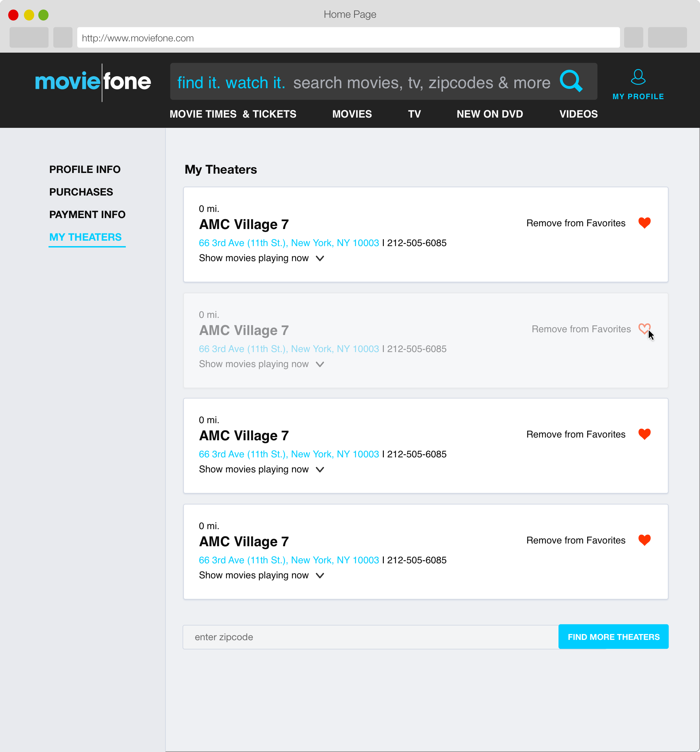Click the moviefone logo
The height and width of the screenshot is (752, 700).
[x=93, y=82]
